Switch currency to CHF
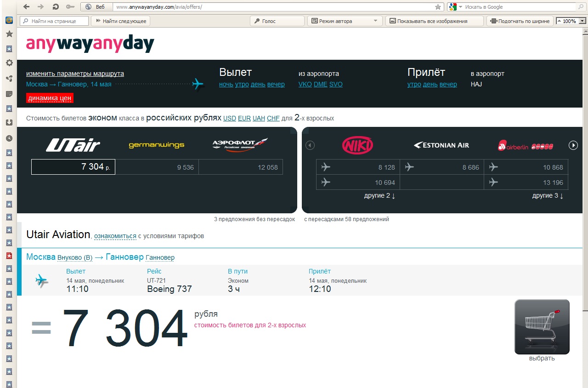 (273, 119)
